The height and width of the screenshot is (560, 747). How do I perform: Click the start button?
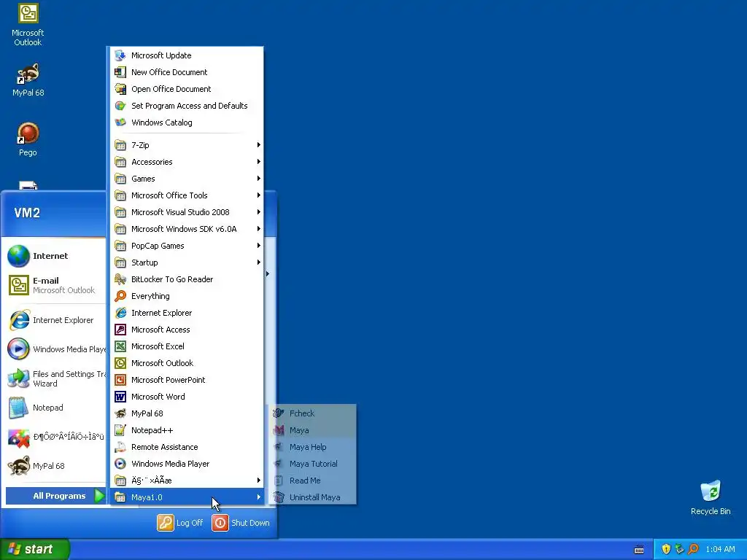point(35,549)
